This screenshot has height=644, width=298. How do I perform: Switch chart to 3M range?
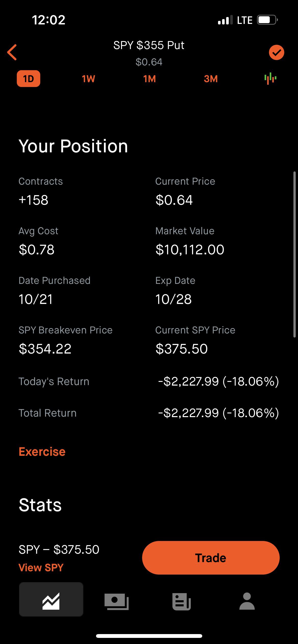211,79
